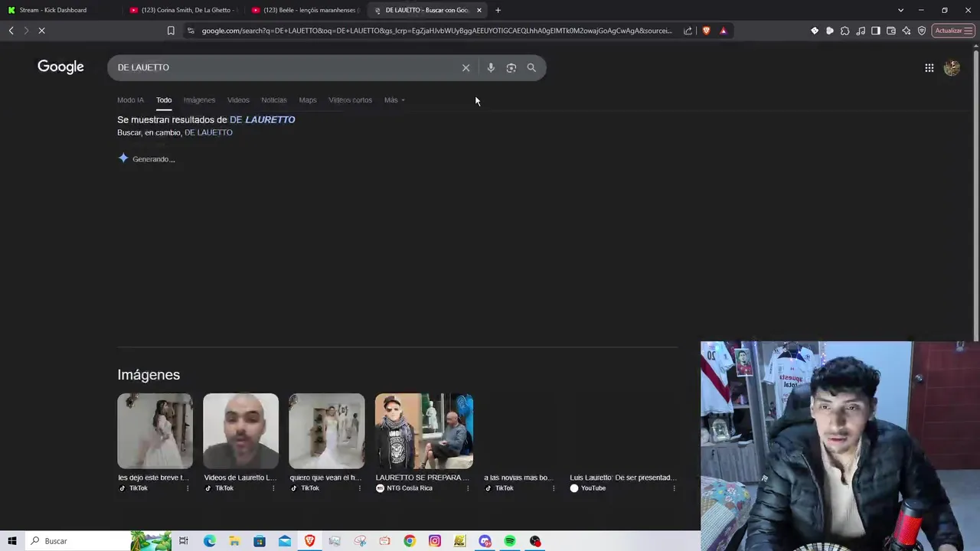Expand the Más search filter dropdown
Viewport: 980px width, 551px height.
click(x=394, y=100)
